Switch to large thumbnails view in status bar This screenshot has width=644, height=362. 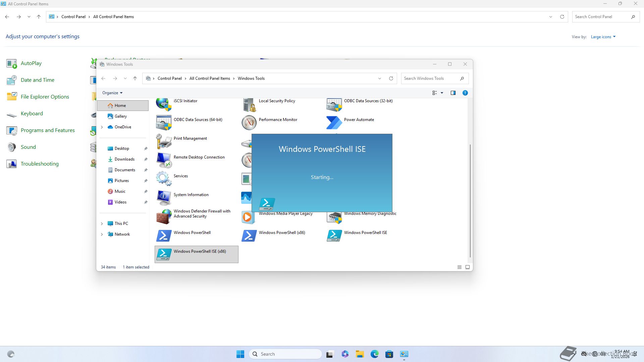[x=467, y=267]
